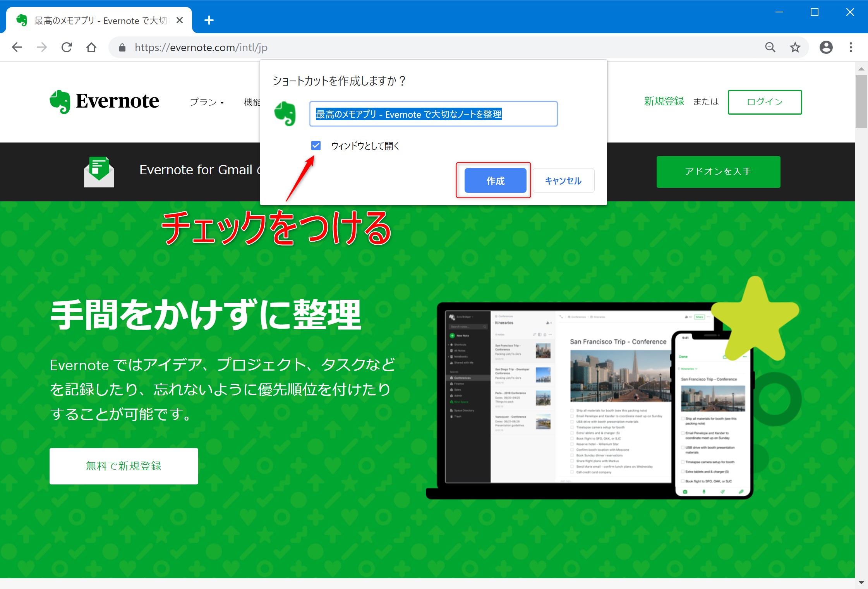Image resolution: width=868 pixels, height=589 pixels.
Task: Open a new tab with the plus button
Action: (x=209, y=20)
